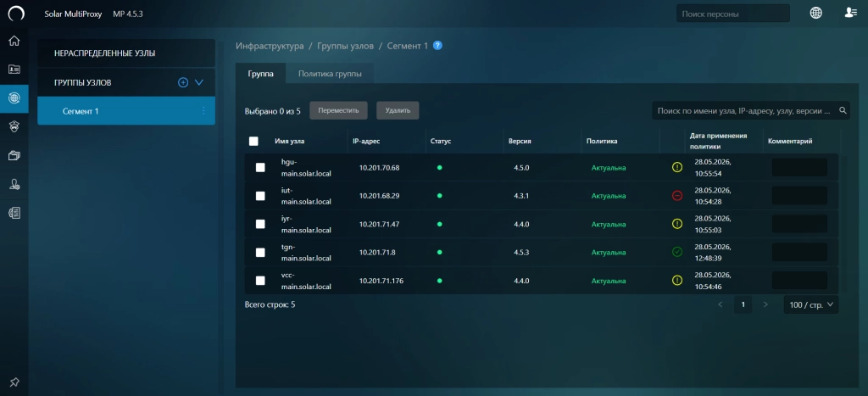Click the green status dot for hgu-main

(440, 167)
